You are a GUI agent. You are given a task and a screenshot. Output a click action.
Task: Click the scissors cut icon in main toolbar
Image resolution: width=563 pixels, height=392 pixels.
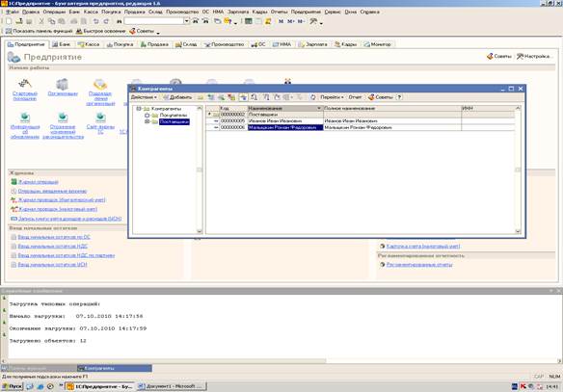click(x=41, y=21)
